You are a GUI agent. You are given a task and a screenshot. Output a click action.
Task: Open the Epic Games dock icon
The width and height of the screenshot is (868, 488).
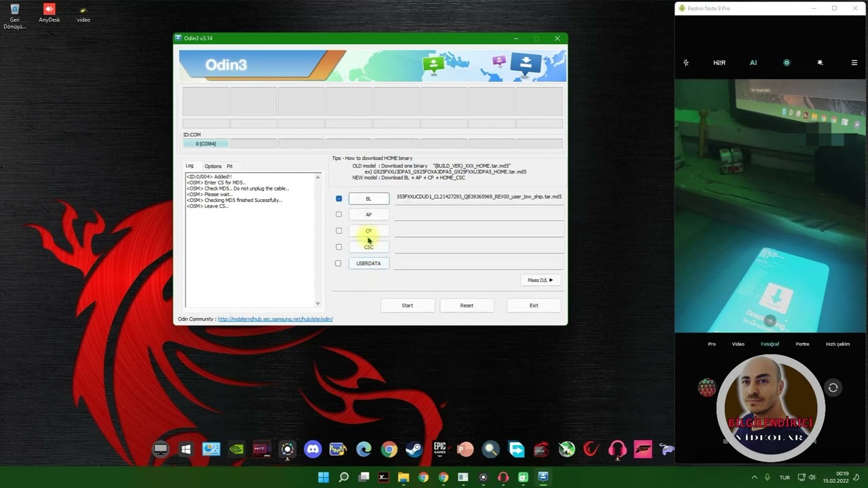[439, 449]
